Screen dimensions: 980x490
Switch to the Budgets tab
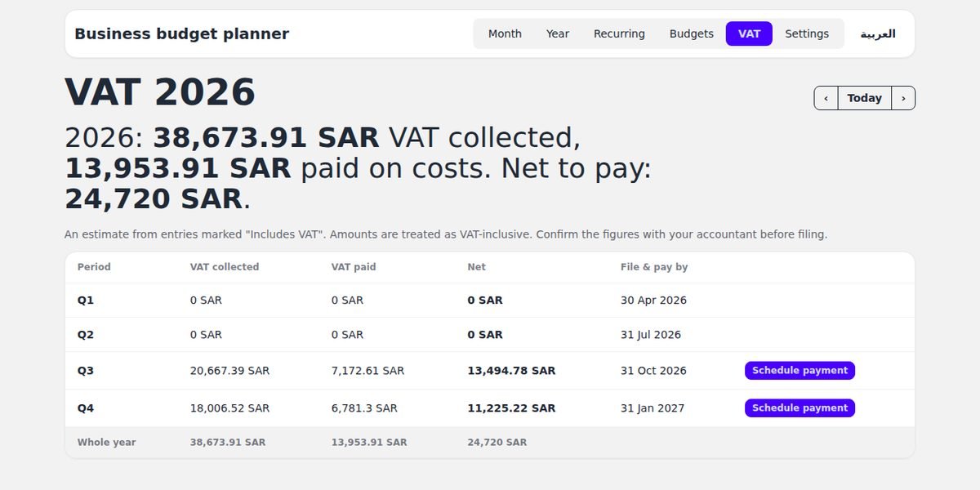(692, 33)
